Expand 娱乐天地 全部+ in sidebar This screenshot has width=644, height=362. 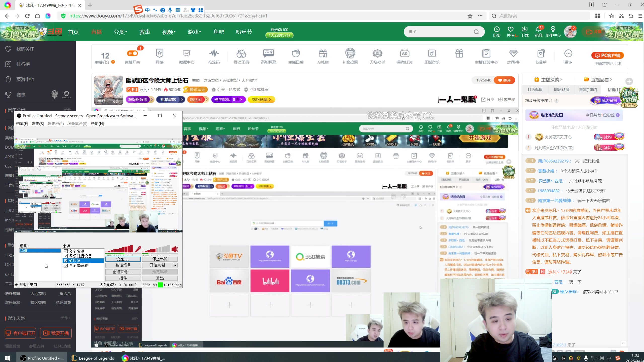click(66, 318)
